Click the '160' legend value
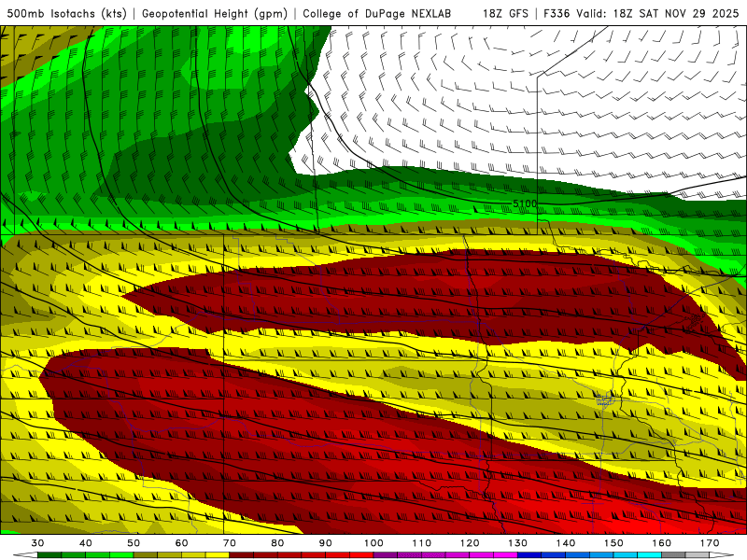Viewport: 747px width, 560px height. 662,543
